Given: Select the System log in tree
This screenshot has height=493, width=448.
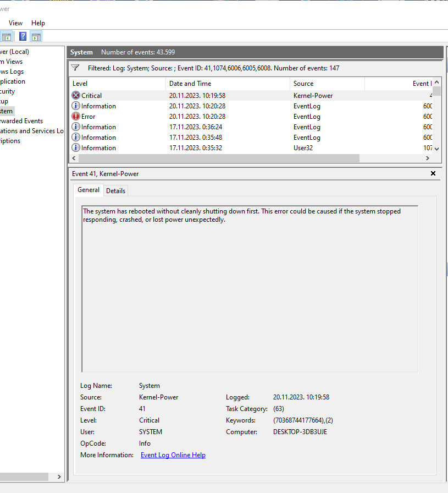Looking at the screenshot, I should pyautogui.click(x=7, y=111).
